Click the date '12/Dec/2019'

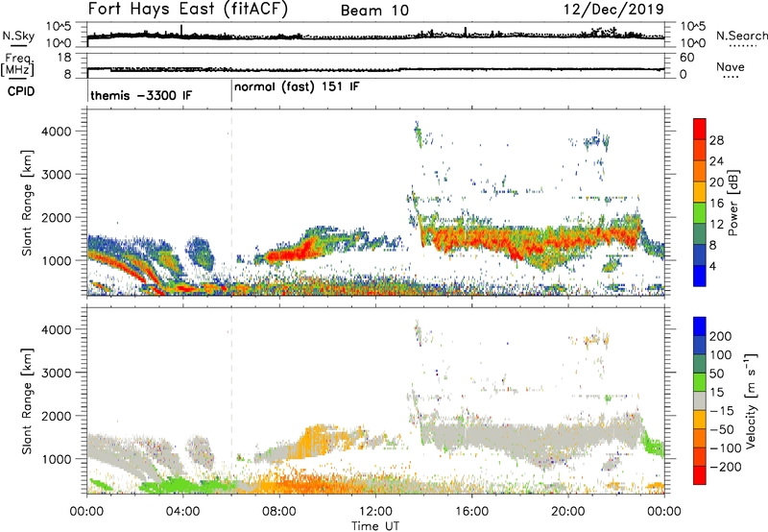click(613, 9)
